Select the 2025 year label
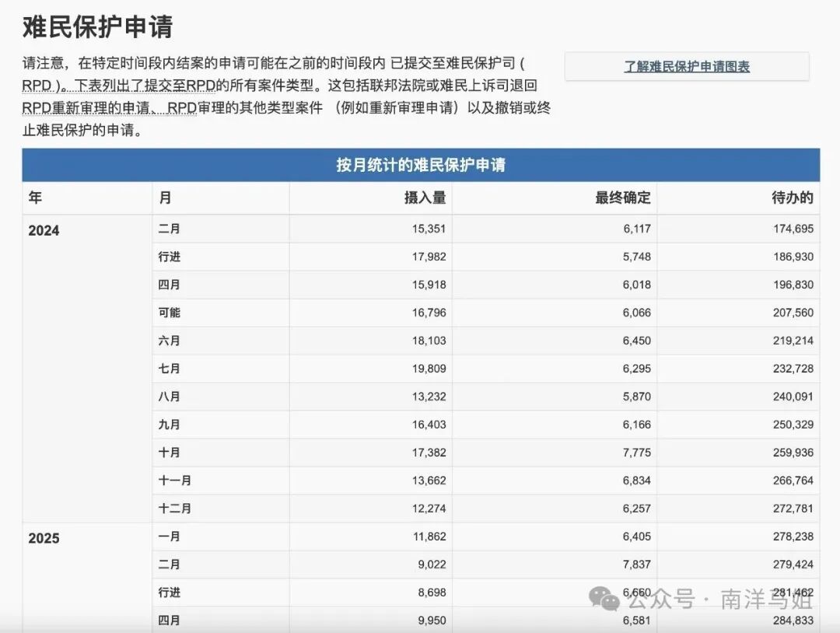Viewport: 840px width, 633px height. tap(43, 537)
